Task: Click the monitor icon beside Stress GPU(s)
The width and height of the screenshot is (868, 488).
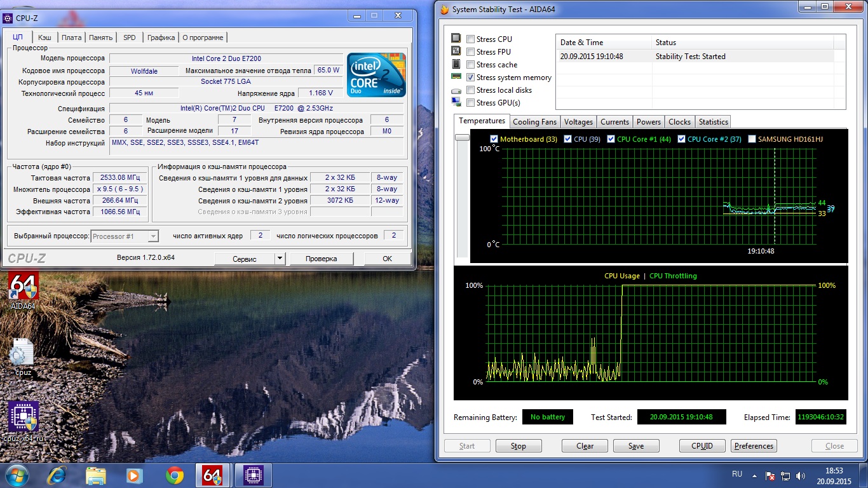Action: tap(456, 102)
